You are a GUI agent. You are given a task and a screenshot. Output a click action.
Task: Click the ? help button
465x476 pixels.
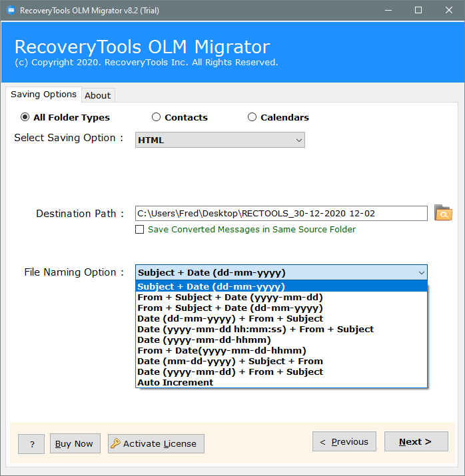tap(31, 444)
